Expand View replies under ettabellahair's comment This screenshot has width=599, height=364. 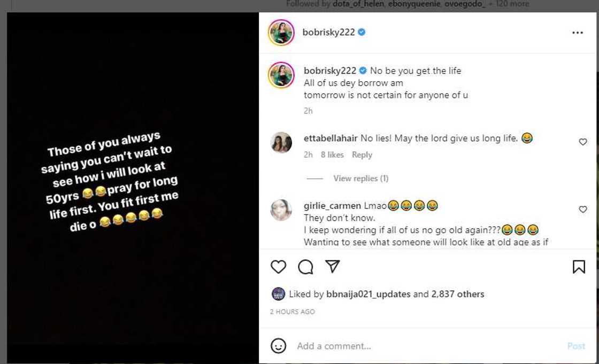pos(360,178)
